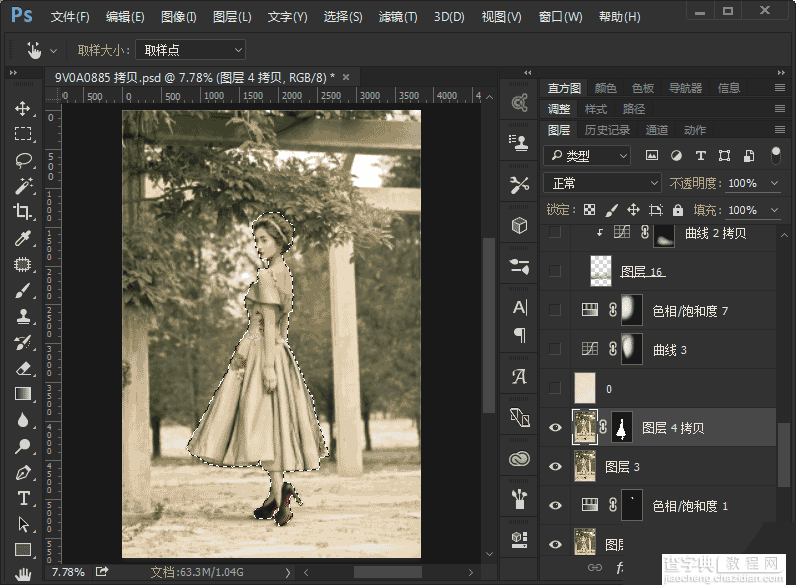Select the Move tool
Screen dimensions: 796x585
22,108
